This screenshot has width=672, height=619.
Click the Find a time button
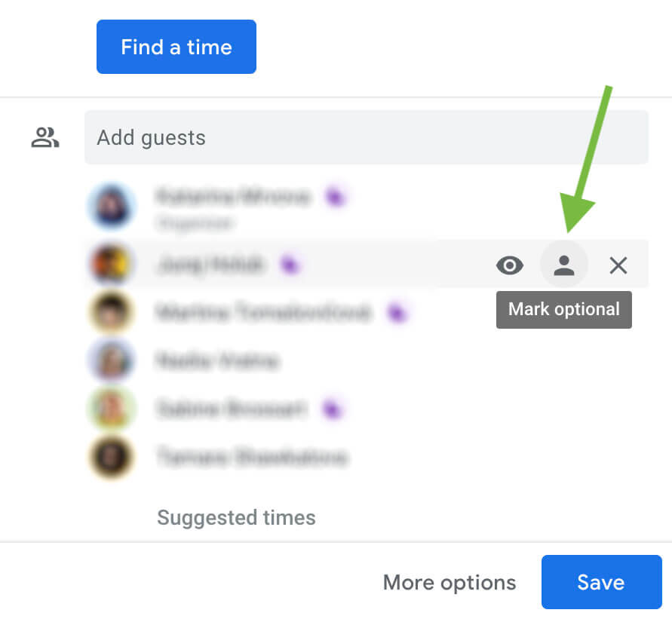pos(176,47)
